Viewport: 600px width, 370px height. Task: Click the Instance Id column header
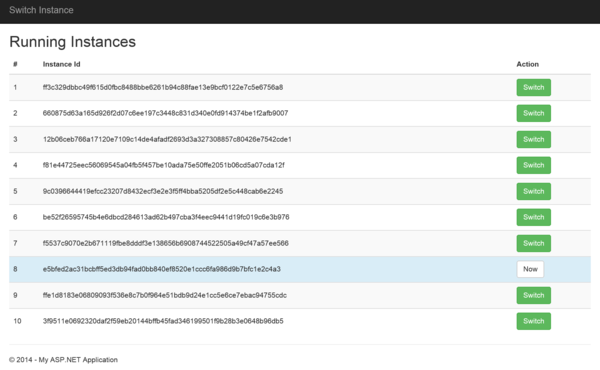pyautogui.click(x=62, y=64)
